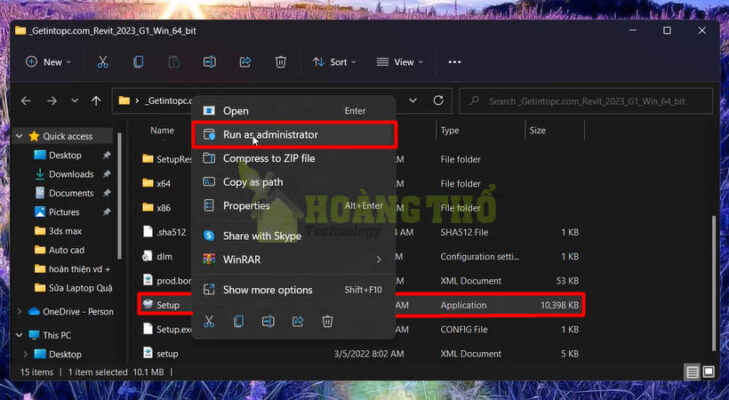Click the search box for this folder
Screen dimensions: 729x400
tap(590, 101)
